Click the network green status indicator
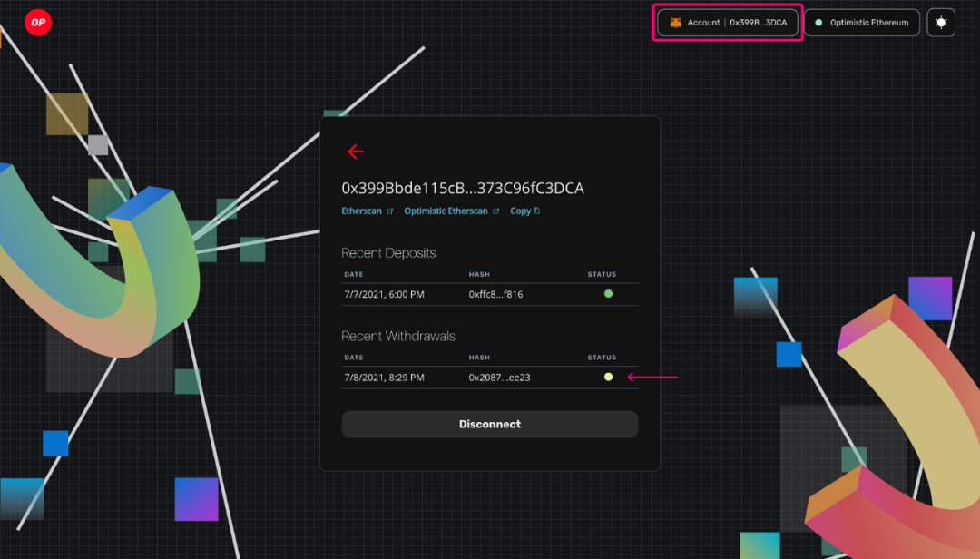The width and height of the screenshot is (980, 559). 818,23
